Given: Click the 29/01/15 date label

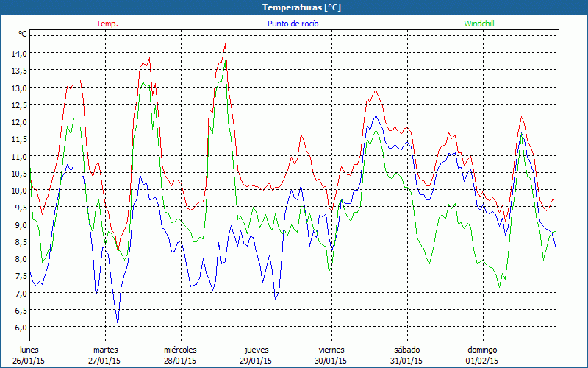Looking at the screenshot, I should point(257,361).
